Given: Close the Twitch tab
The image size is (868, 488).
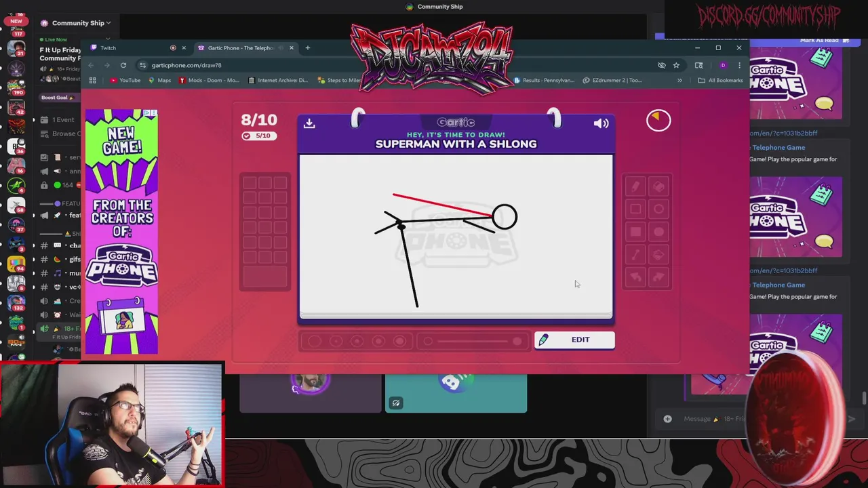Looking at the screenshot, I should click(x=184, y=47).
